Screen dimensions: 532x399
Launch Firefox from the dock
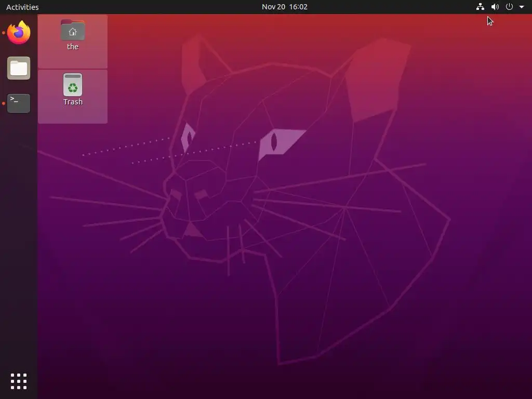tap(19, 32)
